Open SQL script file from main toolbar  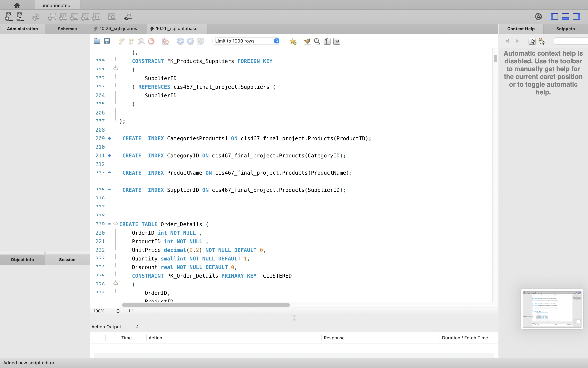(20, 17)
